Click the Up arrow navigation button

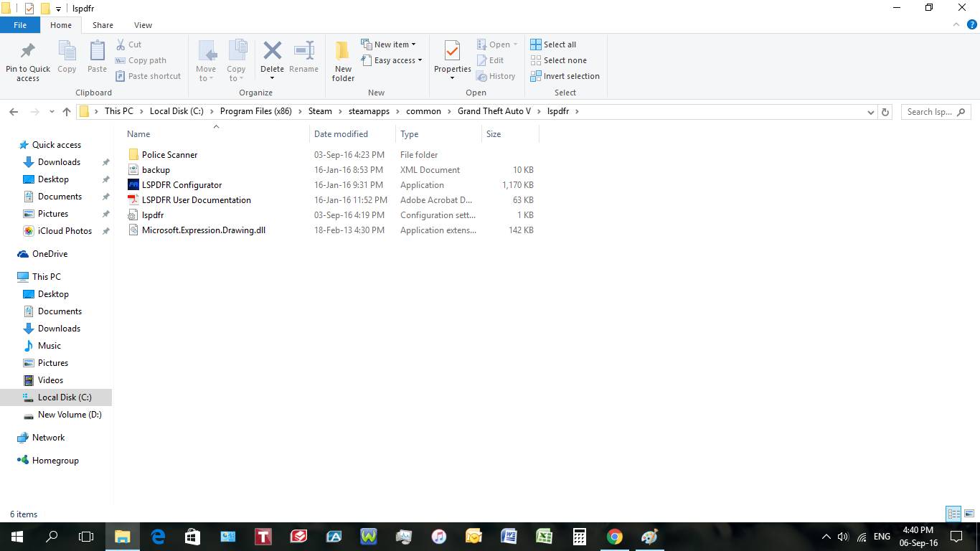coord(67,112)
